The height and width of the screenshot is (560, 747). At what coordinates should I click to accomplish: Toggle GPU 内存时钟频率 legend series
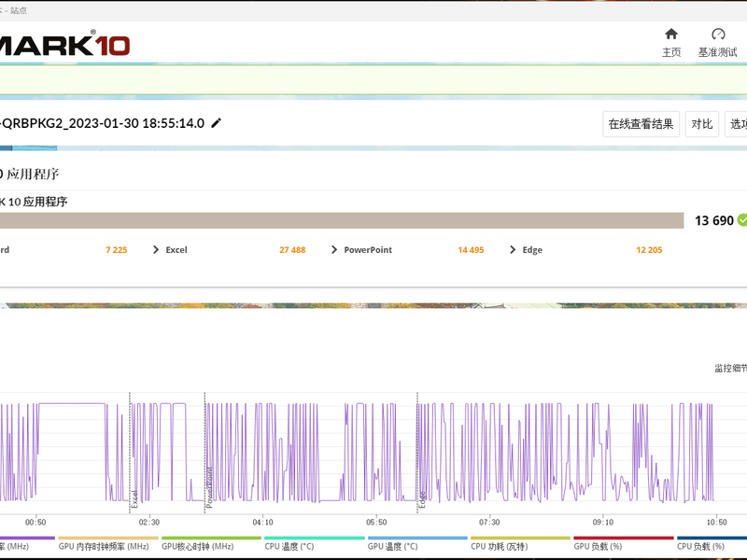[107, 544]
